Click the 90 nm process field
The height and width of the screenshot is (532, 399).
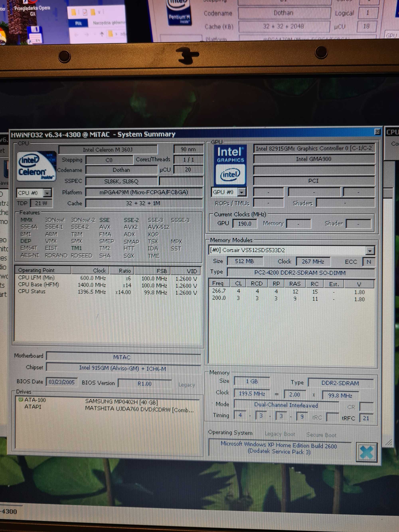point(188,149)
